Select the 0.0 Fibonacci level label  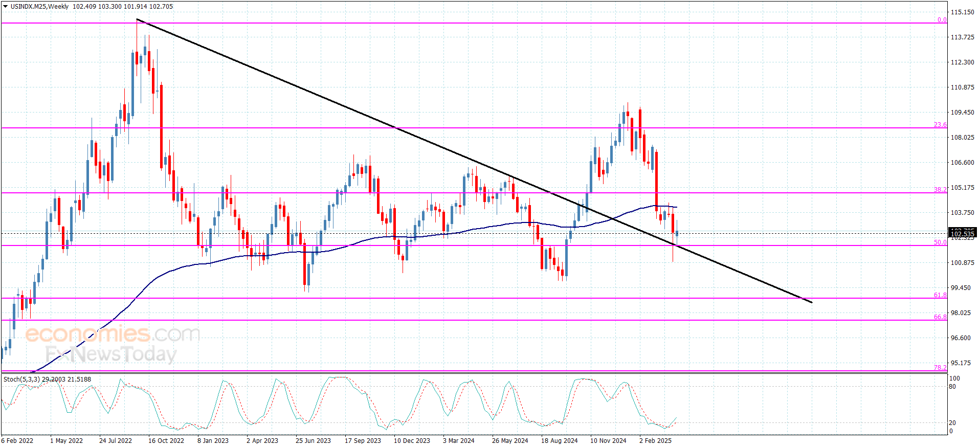942,20
